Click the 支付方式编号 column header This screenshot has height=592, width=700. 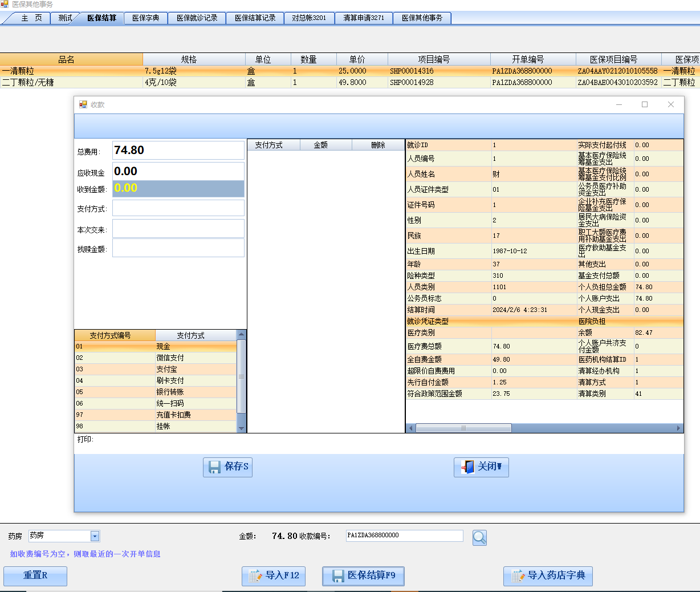115,335
